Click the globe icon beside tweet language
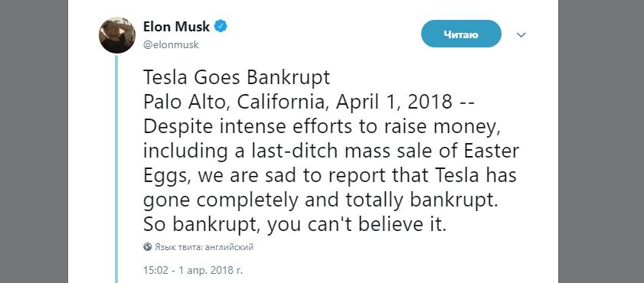Screen dimensions: 644x283 (x=148, y=247)
